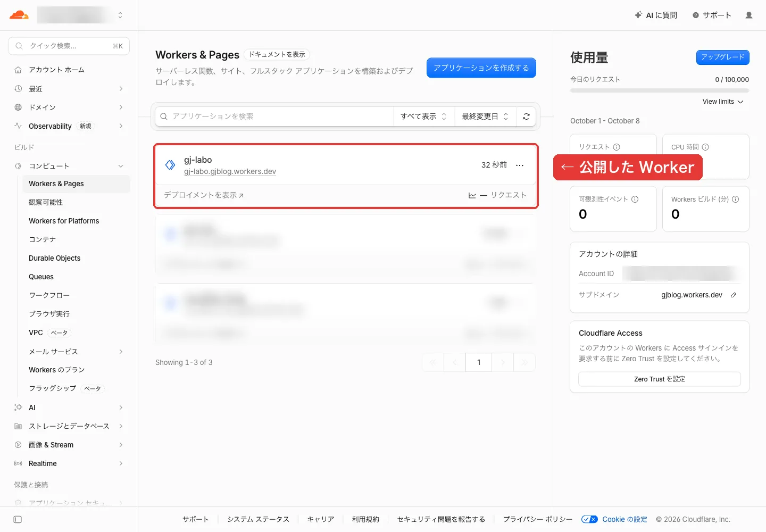
Task: Expand the ドメイン submenu chevron
Action: (x=121, y=107)
